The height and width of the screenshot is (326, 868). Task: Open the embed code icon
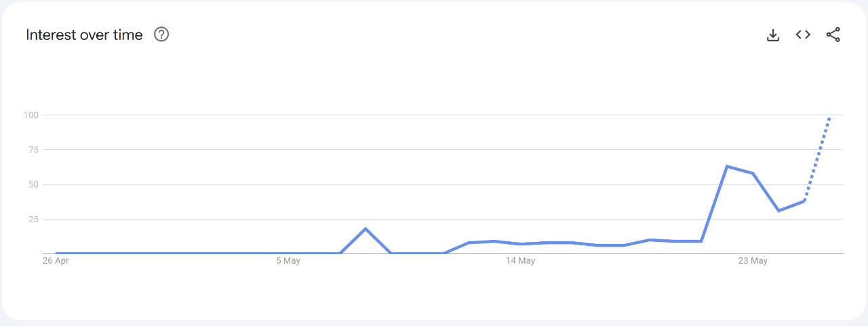[803, 35]
